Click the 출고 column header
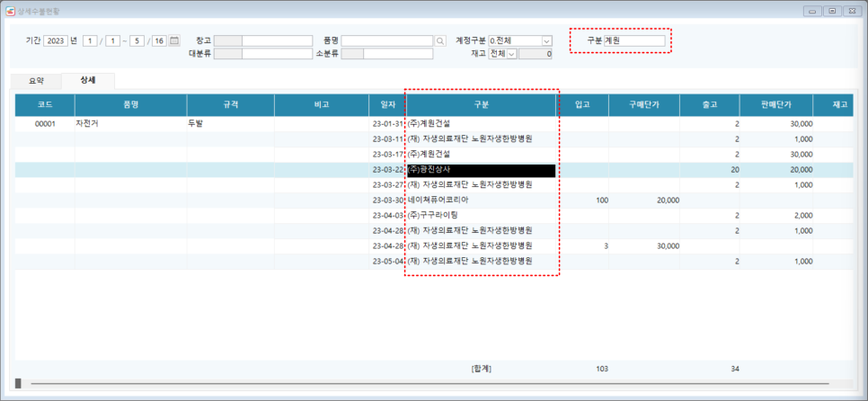This screenshot has width=868, height=401. click(x=709, y=104)
